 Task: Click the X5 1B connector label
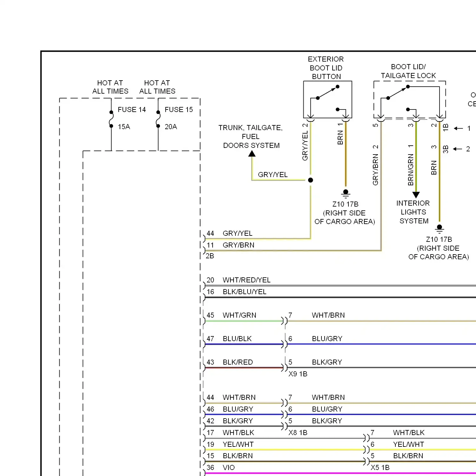(x=380, y=467)
